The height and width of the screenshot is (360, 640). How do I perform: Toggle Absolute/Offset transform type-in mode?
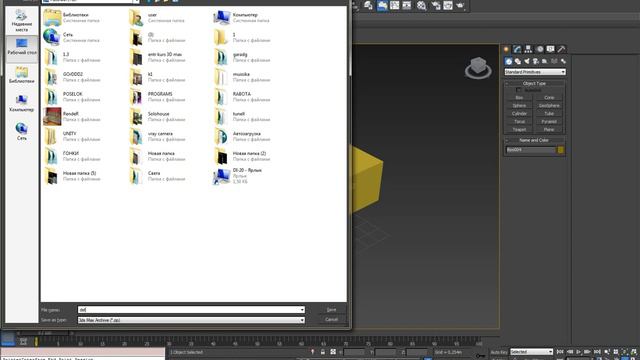(333, 352)
